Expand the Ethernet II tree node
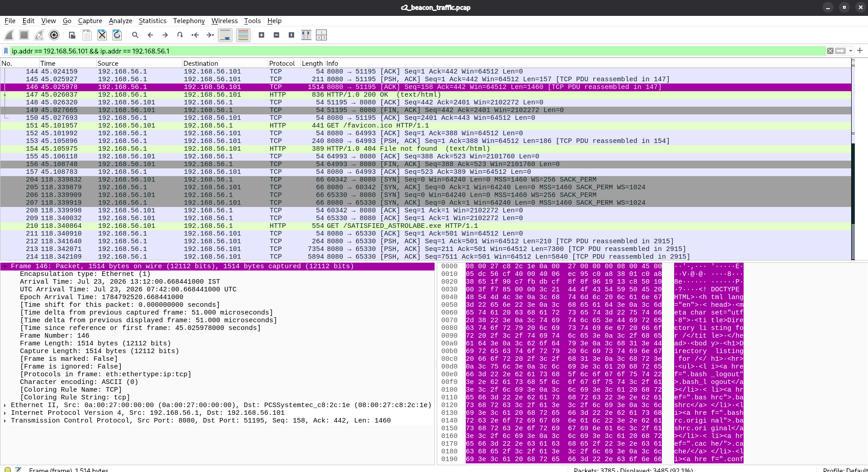This screenshot has height=472, width=868. [x=5, y=405]
